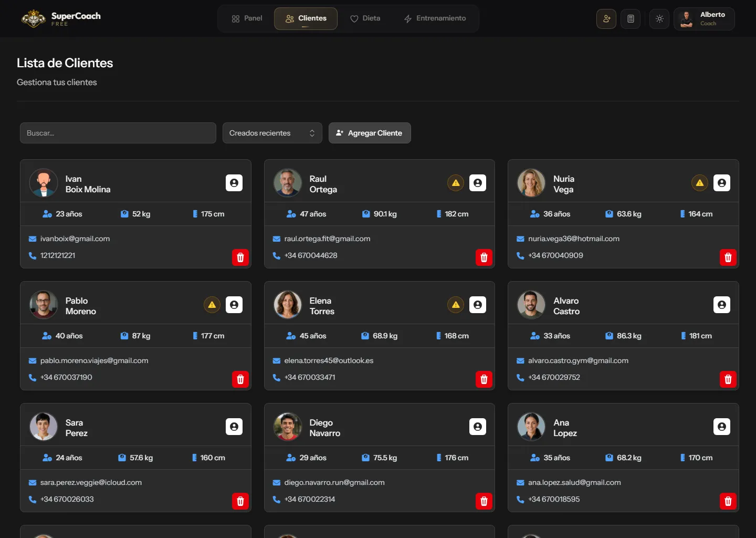Image resolution: width=756 pixels, height=538 pixels.
Task: Click Ivan Boix Molina's avatar
Action: pos(44,183)
